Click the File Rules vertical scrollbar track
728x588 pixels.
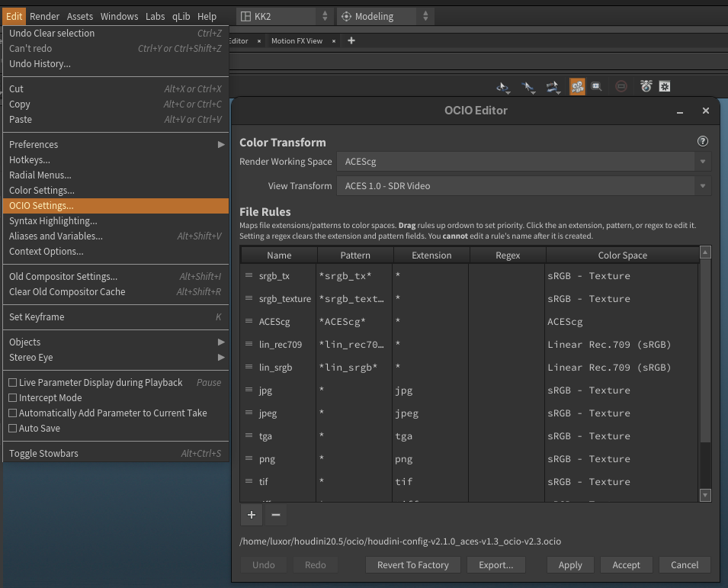tap(705, 374)
